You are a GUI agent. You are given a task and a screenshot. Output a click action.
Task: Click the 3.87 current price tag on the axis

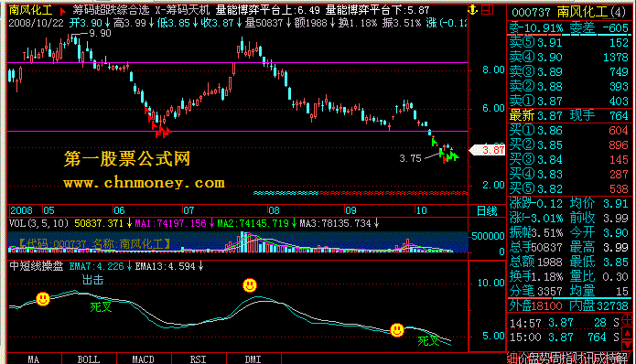(488, 150)
